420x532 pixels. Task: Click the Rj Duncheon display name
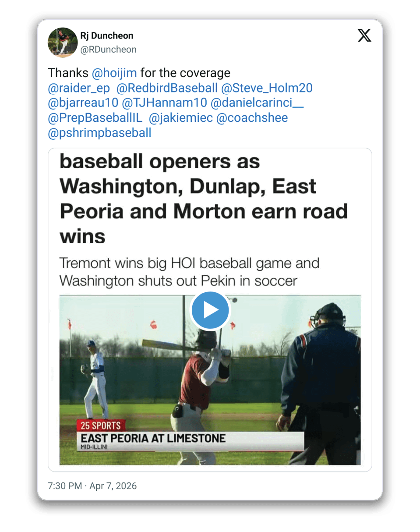click(x=107, y=35)
